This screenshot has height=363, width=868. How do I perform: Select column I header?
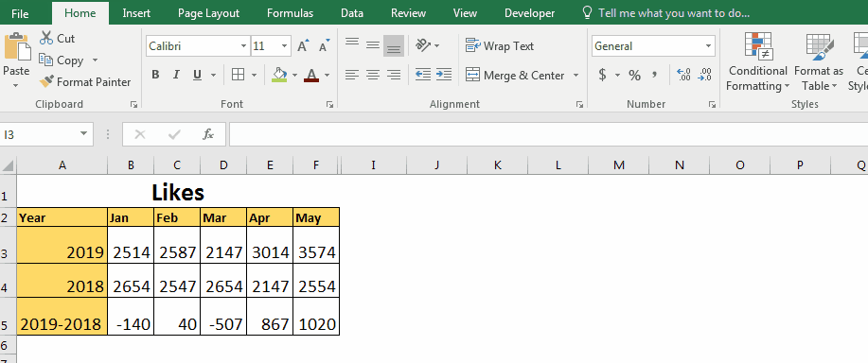pos(374,164)
